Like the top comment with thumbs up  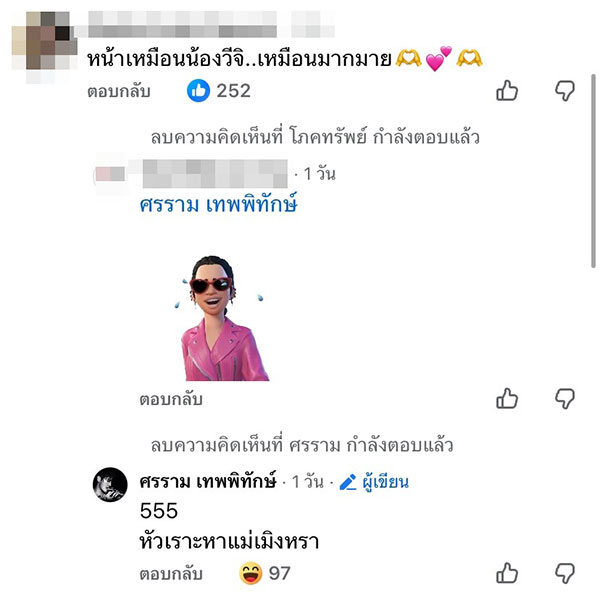coord(507,92)
